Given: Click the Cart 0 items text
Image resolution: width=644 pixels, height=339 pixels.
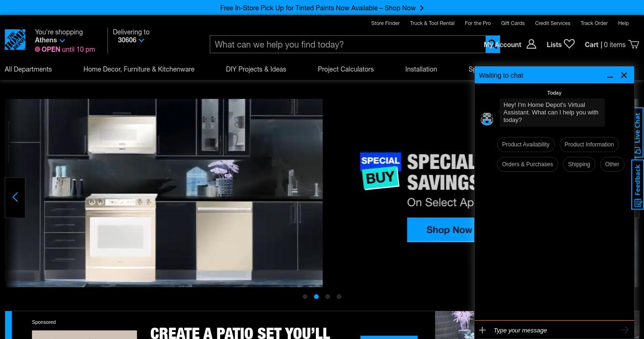Looking at the screenshot, I should (605, 44).
